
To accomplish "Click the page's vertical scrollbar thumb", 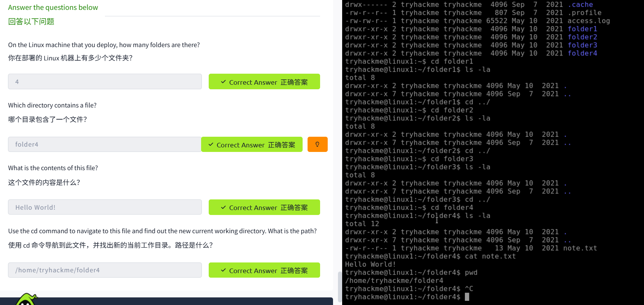I will coord(339,287).
